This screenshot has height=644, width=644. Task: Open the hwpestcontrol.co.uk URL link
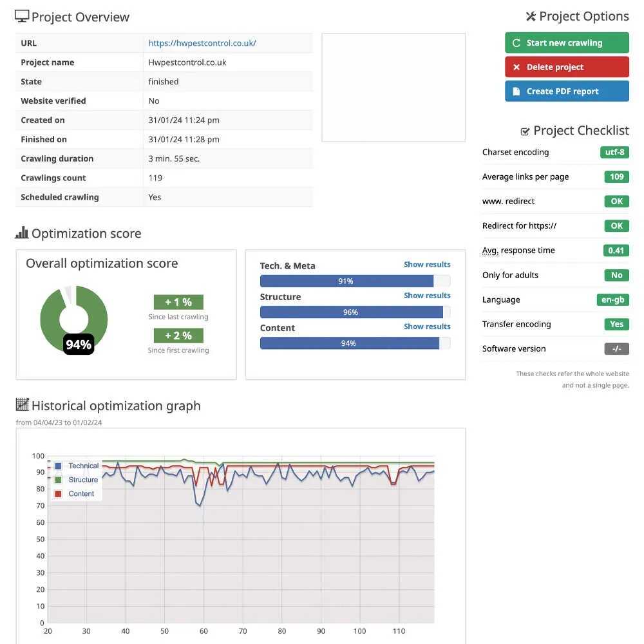coord(202,43)
